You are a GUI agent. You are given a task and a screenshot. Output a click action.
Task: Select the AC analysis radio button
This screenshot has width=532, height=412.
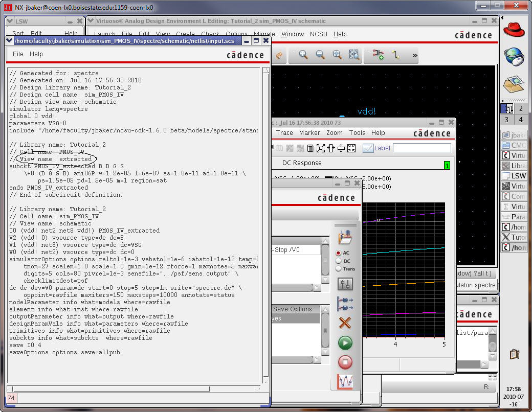pos(339,253)
